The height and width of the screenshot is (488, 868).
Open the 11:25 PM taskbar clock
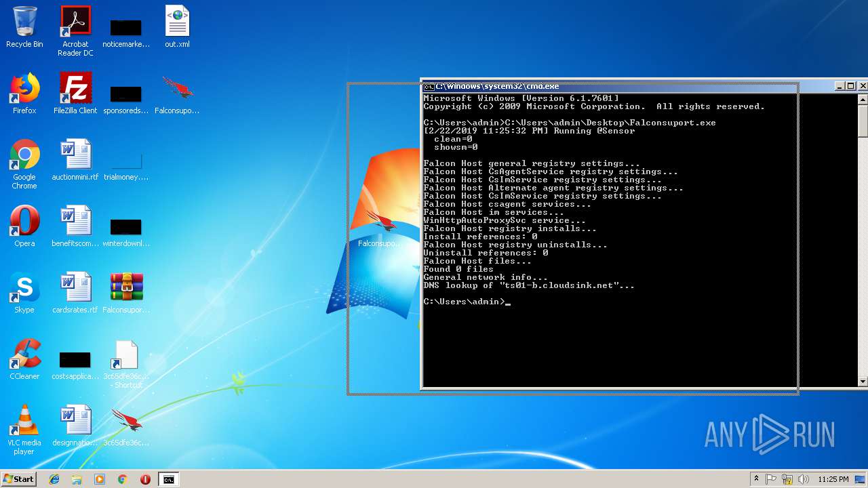[x=833, y=479]
